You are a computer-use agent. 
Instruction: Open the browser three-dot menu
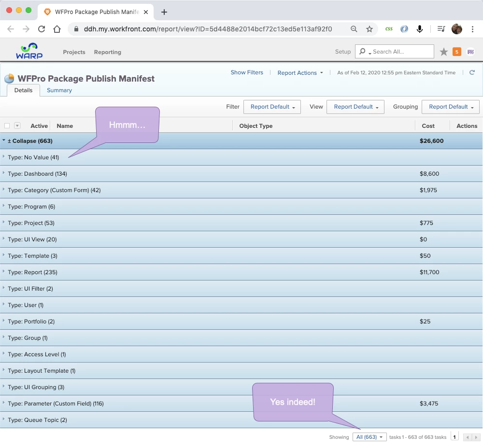coord(472,29)
